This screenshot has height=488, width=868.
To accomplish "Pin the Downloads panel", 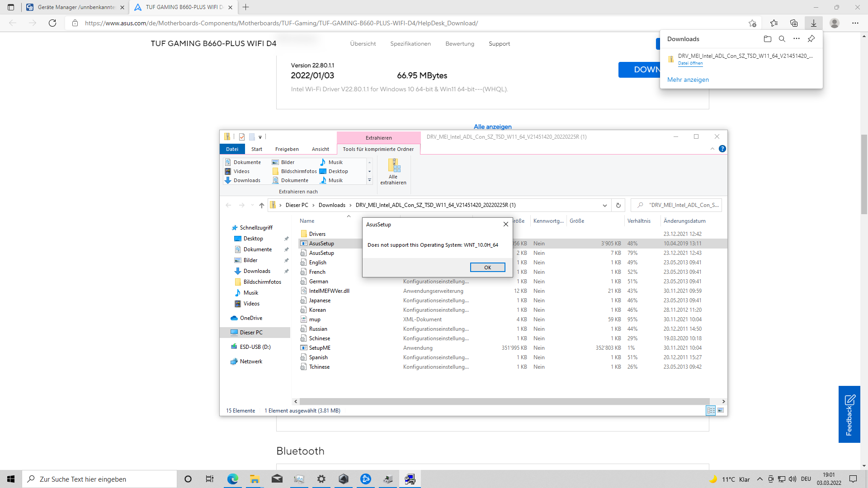I will click(x=811, y=39).
